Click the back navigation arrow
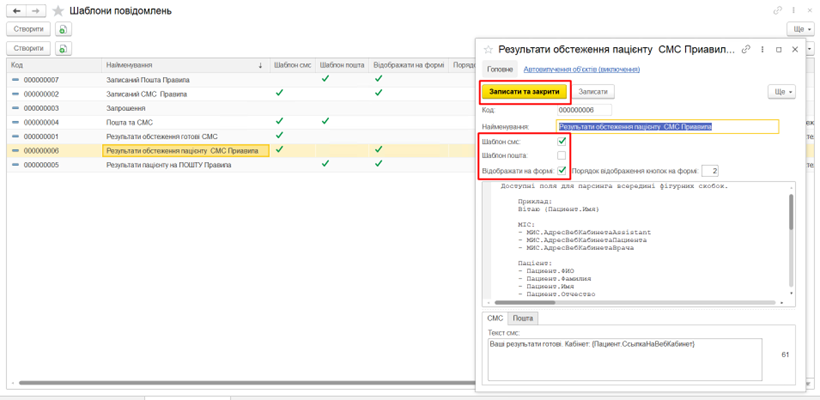This screenshot has width=820, height=400. pyautogui.click(x=17, y=11)
